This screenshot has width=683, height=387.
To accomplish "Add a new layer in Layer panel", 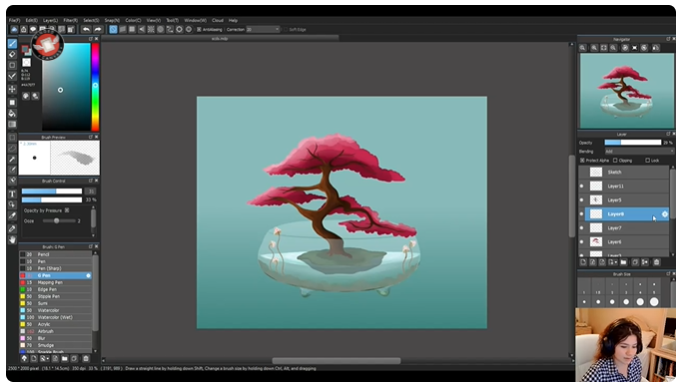I will (583, 262).
